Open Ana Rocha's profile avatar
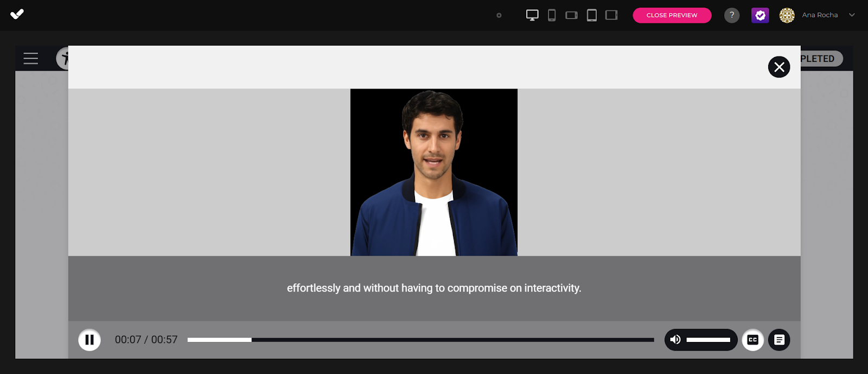The image size is (868, 374). click(787, 15)
